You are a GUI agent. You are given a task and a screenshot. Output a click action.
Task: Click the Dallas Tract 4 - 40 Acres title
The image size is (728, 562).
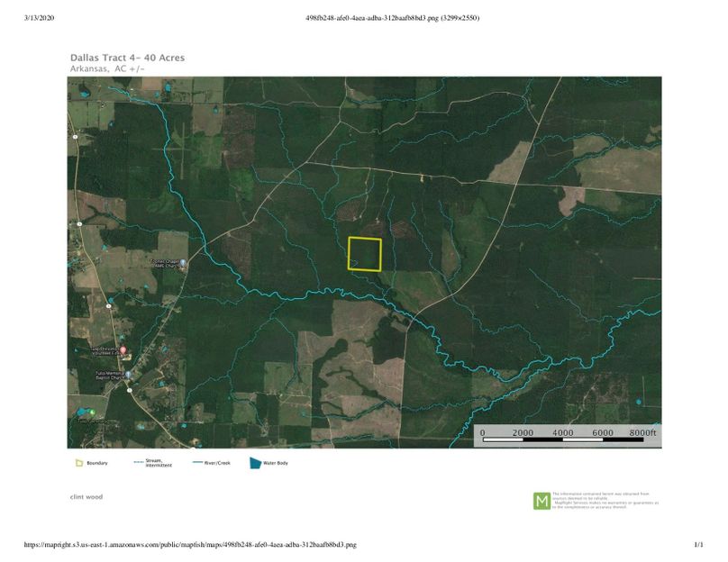(127, 58)
